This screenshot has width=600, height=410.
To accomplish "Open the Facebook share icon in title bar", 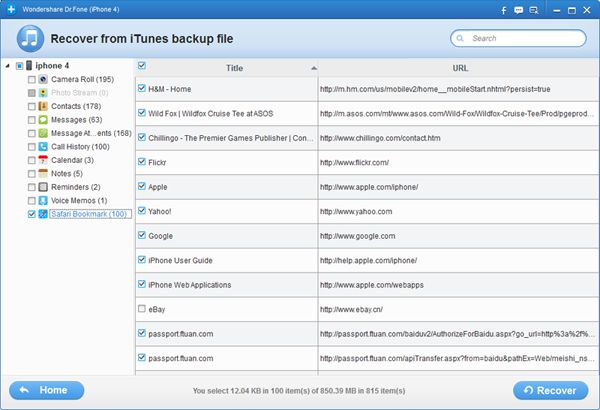I will click(x=504, y=10).
